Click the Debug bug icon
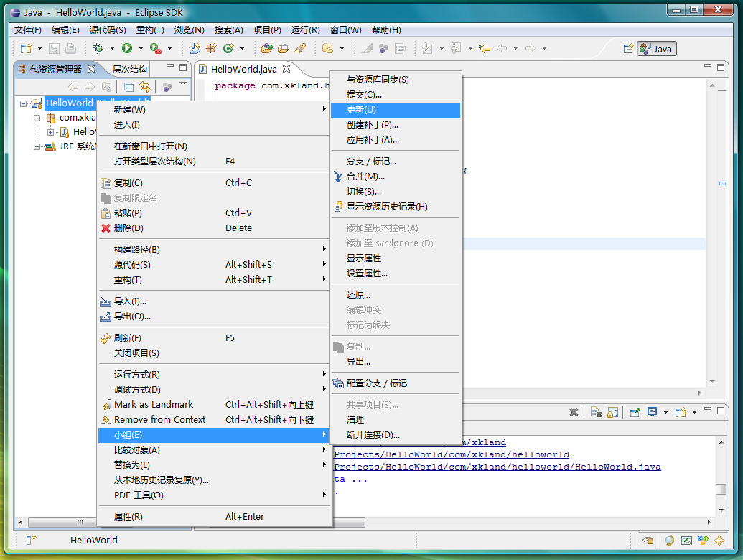 [x=98, y=48]
